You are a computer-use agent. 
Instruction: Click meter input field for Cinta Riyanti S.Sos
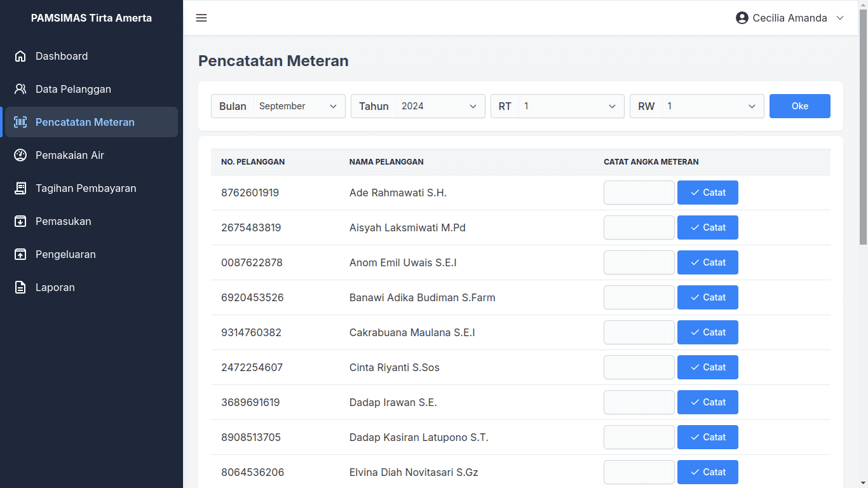point(639,367)
